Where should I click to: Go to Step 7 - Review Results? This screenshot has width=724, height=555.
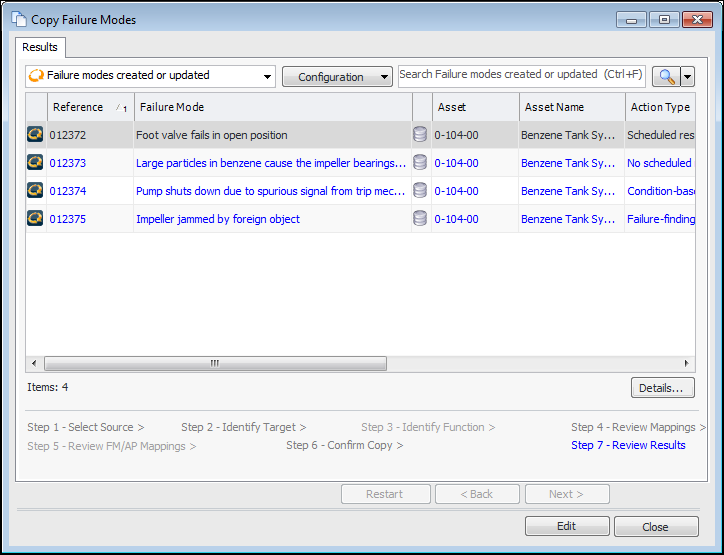pos(628,445)
